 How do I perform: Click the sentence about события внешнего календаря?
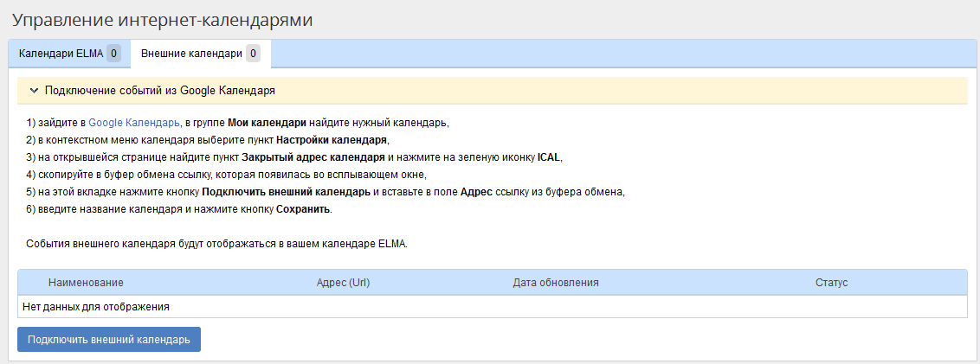(x=216, y=244)
